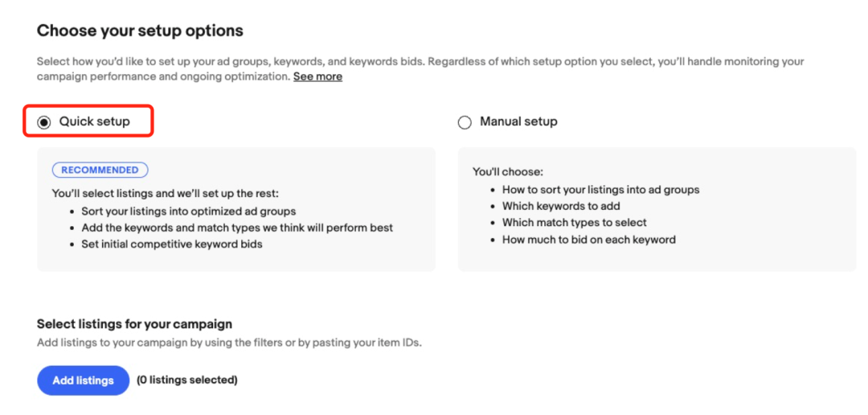
Task: Select the Quick setup radio button
Action: [x=44, y=122]
